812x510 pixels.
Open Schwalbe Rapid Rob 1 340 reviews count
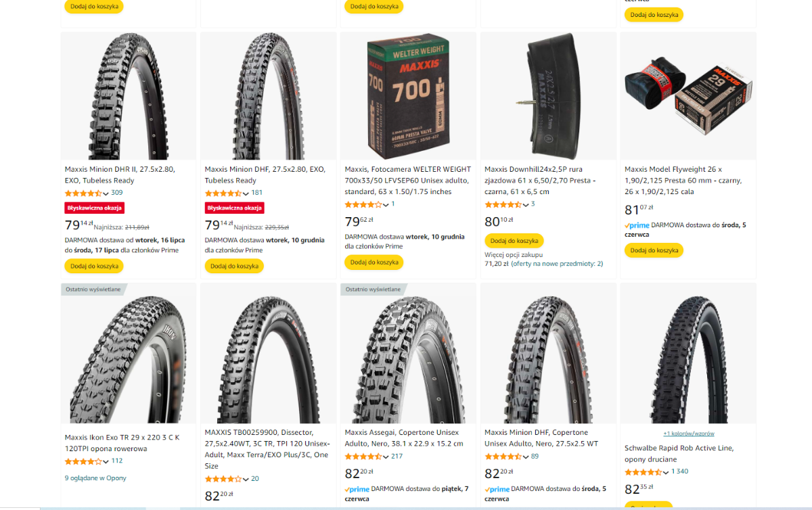pos(679,471)
